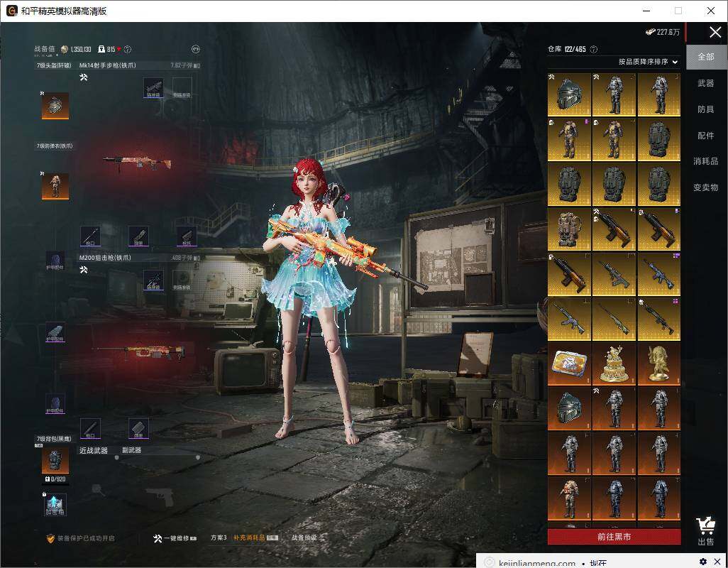This screenshot has width=728, height=568.
Task: Open the equipped 7级背包 backpack slot
Action: pos(55,460)
